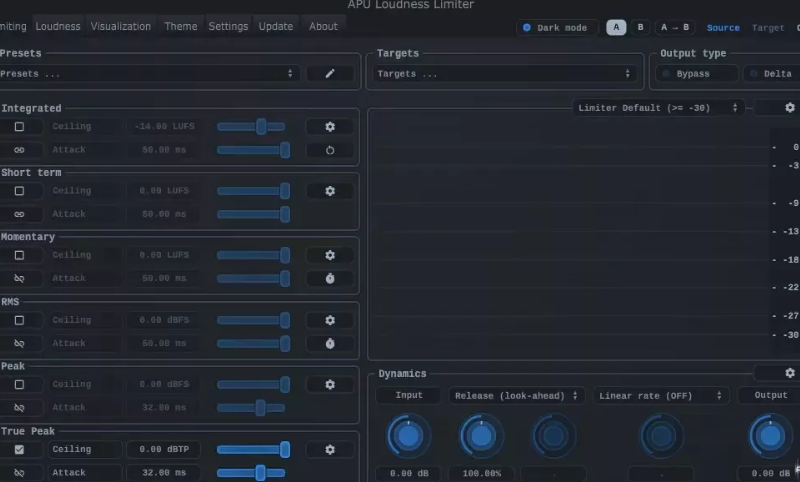The image size is (800, 482).
Task: Toggle the Short term attack link icon
Action: click(x=19, y=214)
